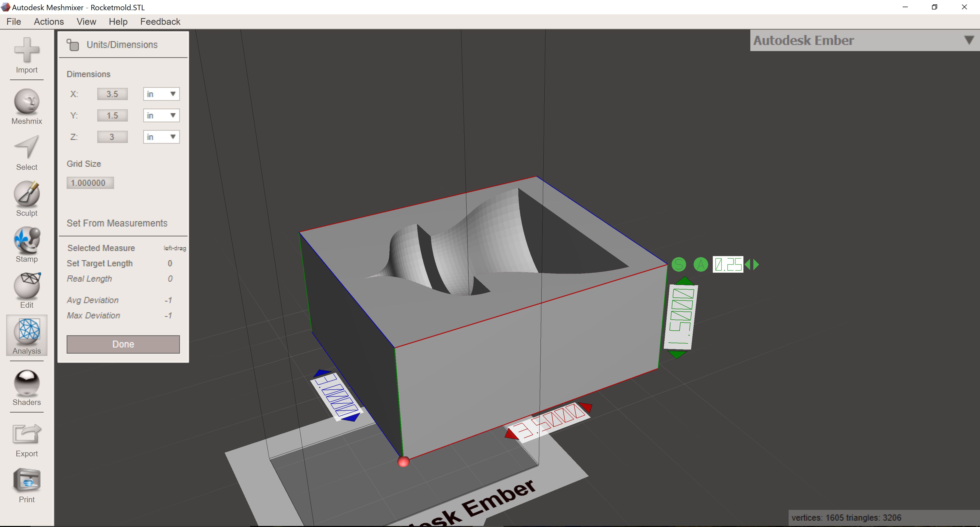Expand the Autodesk Ember printer dropdown
The width and height of the screenshot is (980, 527).
[x=969, y=40]
